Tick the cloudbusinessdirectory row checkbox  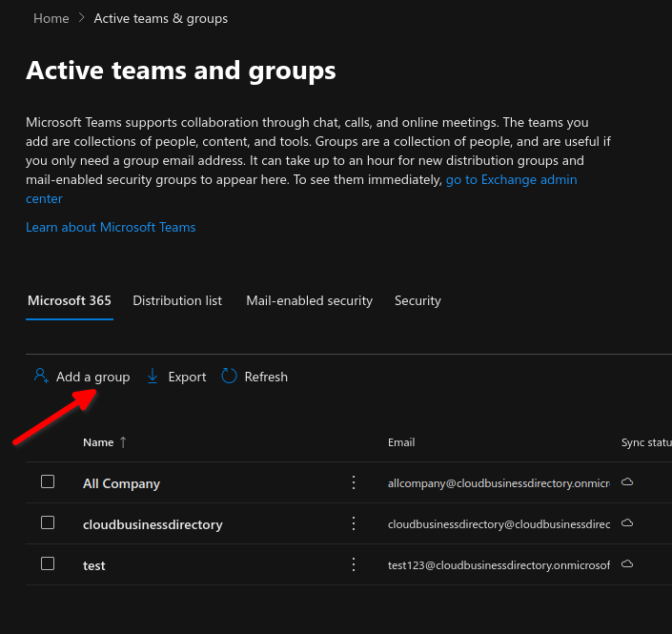(48, 522)
